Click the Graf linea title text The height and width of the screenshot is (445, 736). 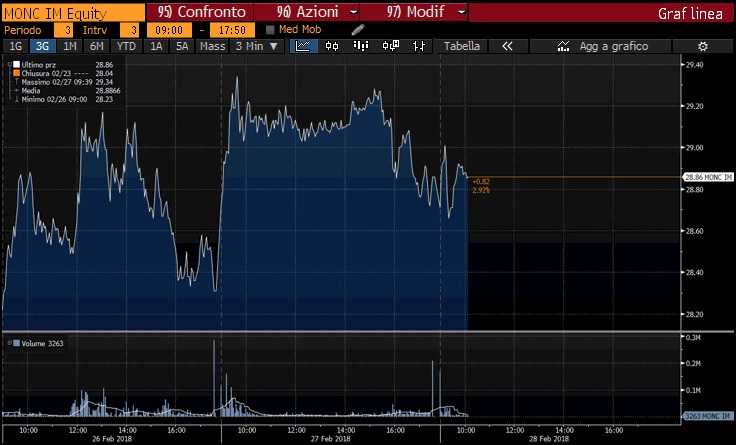pyautogui.click(x=690, y=14)
